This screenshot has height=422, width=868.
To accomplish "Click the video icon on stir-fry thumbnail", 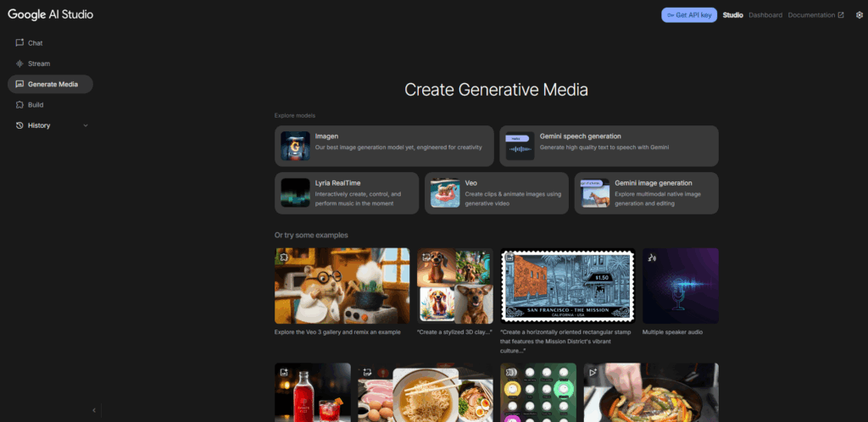I will 593,372.
